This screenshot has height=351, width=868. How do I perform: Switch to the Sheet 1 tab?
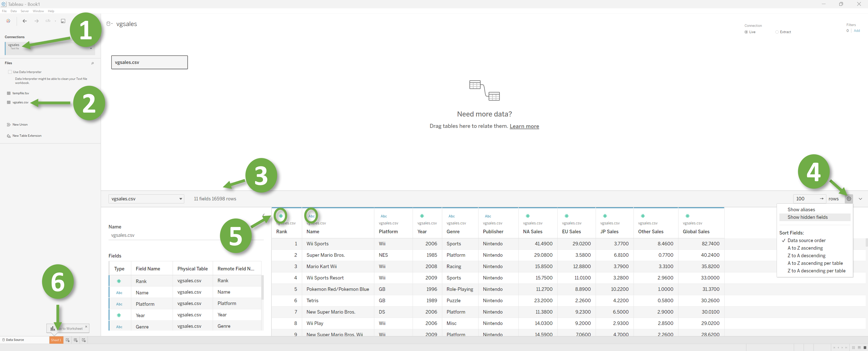point(56,340)
